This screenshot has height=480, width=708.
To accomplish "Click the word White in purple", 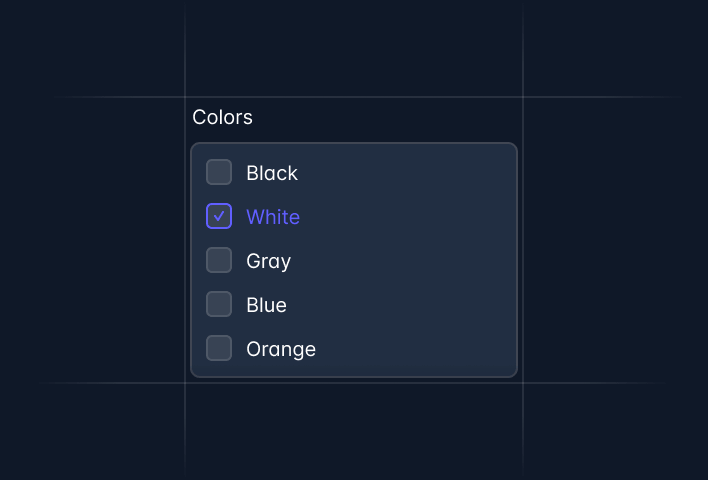I will (273, 217).
